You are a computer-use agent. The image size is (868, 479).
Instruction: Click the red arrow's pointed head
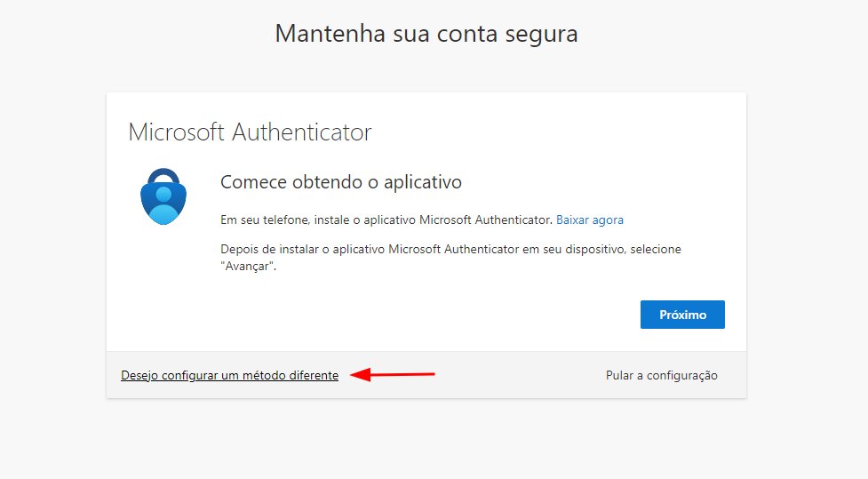(357, 375)
